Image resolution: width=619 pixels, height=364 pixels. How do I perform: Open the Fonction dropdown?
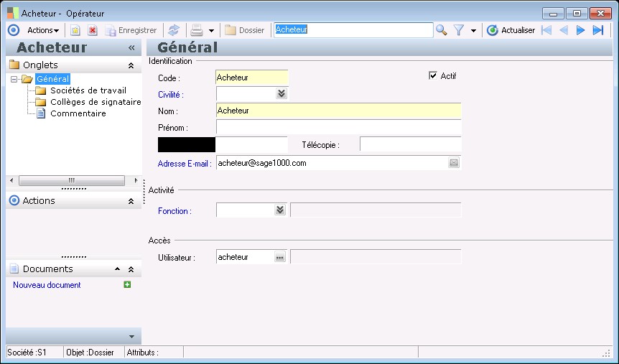(280, 210)
